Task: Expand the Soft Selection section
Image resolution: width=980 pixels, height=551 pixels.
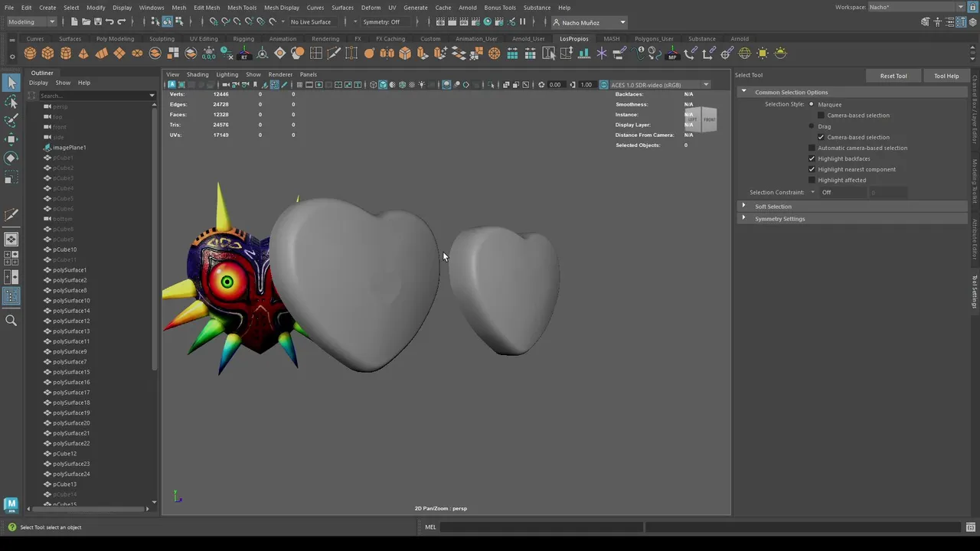Action: click(773, 207)
